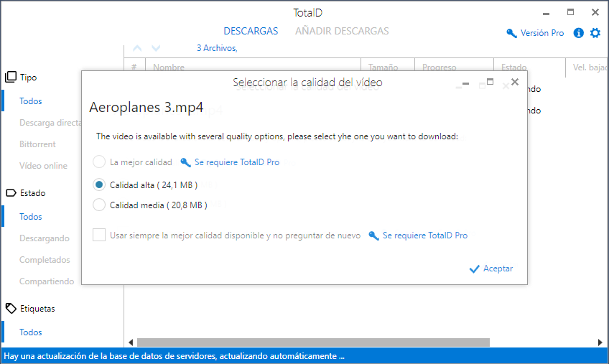Choose Calidad media (20,8 MB) option
The image size is (609, 364).
[99, 205]
